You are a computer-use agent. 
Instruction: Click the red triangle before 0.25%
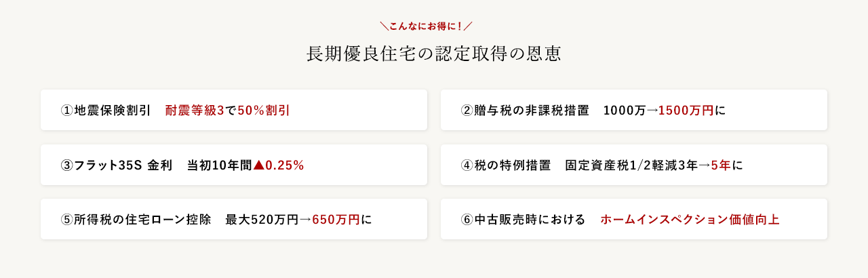pyautogui.click(x=258, y=165)
